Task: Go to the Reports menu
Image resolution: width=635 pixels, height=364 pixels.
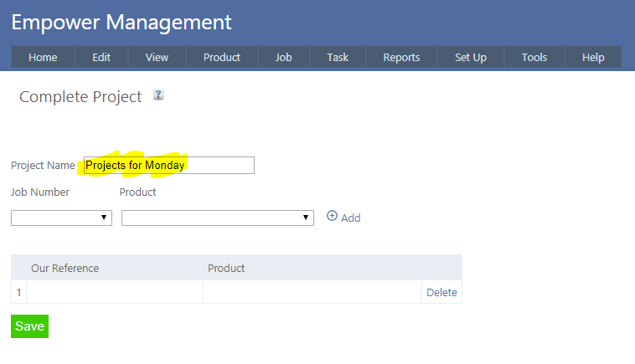Action: [x=401, y=57]
